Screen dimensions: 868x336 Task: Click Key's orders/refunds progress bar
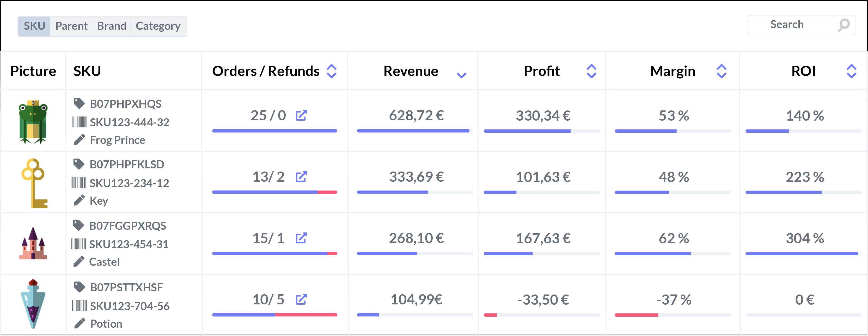point(274,192)
